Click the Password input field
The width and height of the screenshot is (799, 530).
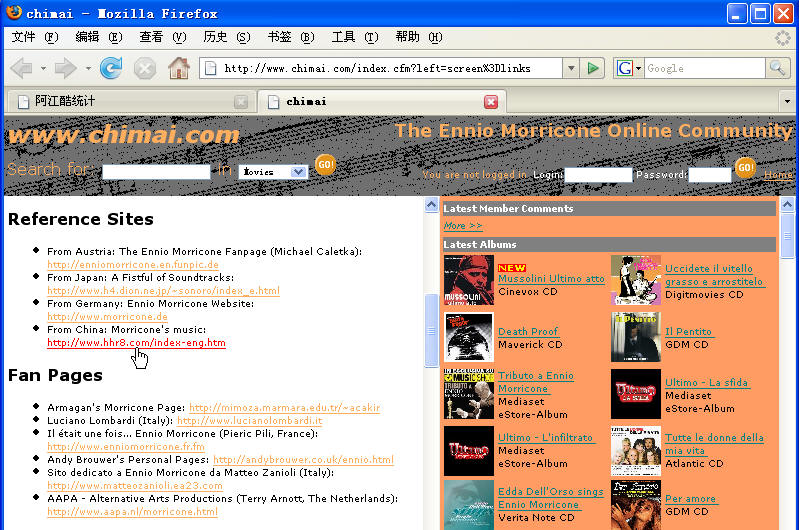(710, 175)
